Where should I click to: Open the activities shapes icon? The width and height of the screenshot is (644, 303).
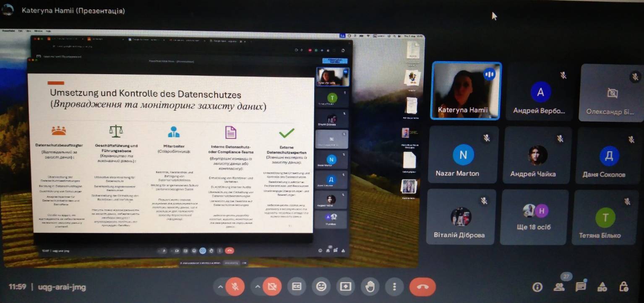pyautogui.click(x=602, y=287)
